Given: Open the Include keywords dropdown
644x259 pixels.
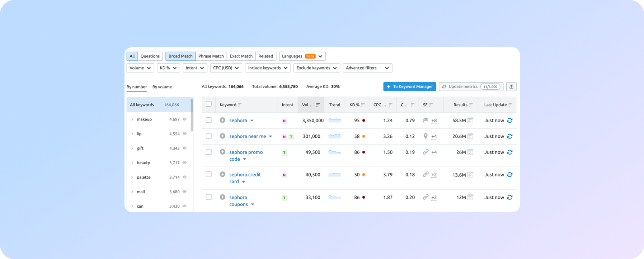Looking at the screenshot, I should click(x=268, y=68).
